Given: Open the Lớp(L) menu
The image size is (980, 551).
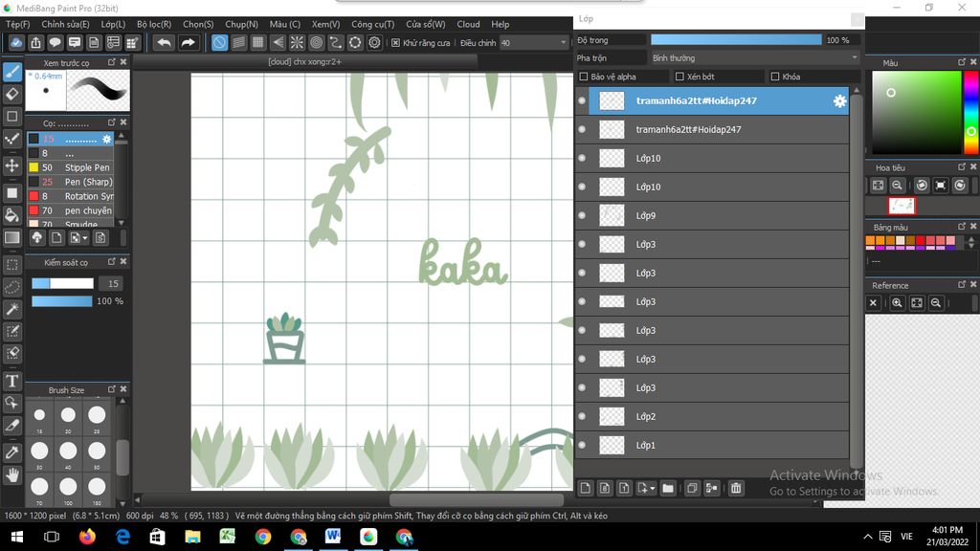Looking at the screenshot, I should coord(113,24).
